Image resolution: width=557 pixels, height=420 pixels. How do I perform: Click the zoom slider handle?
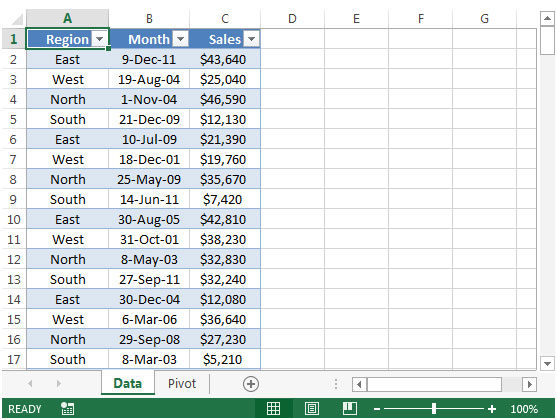coord(434,409)
